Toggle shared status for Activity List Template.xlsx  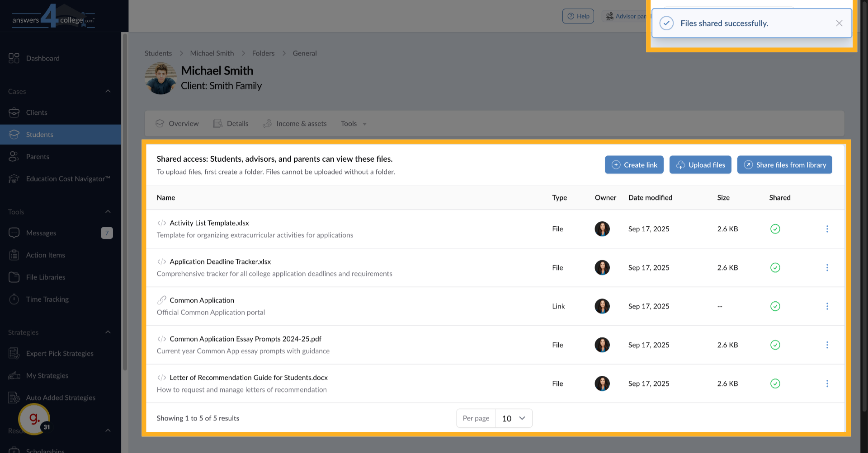[775, 229]
